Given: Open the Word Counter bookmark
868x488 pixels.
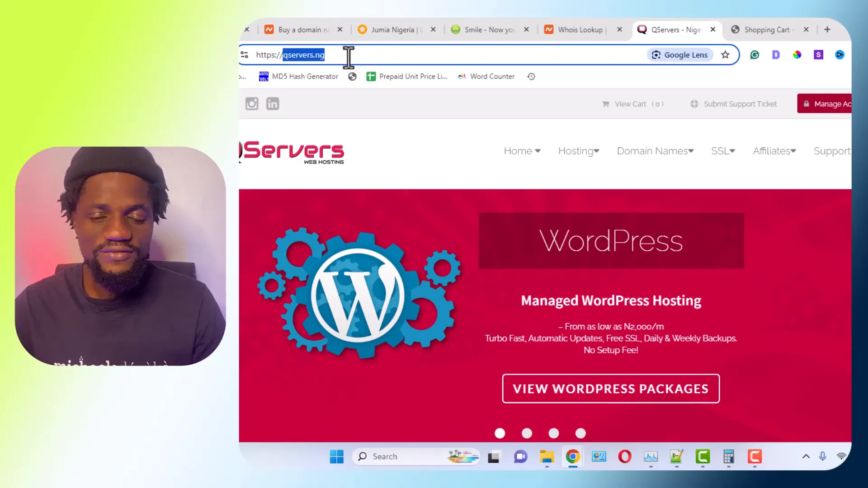Looking at the screenshot, I should pyautogui.click(x=486, y=76).
